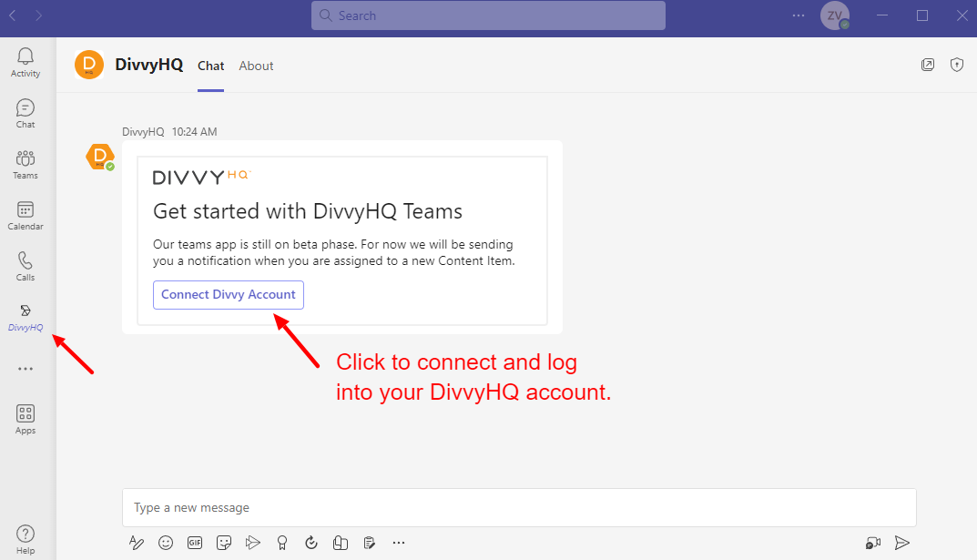Open the sticker picker

[x=224, y=544]
